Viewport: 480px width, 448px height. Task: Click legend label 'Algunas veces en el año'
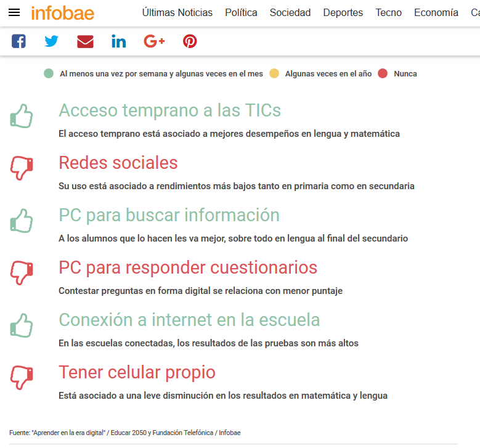328,74
